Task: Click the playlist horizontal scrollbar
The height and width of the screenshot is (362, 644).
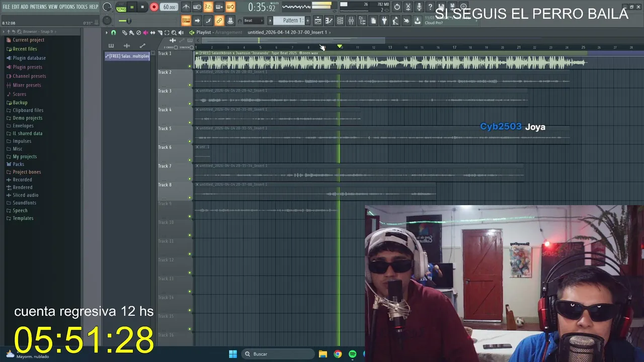Action: click(x=293, y=40)
